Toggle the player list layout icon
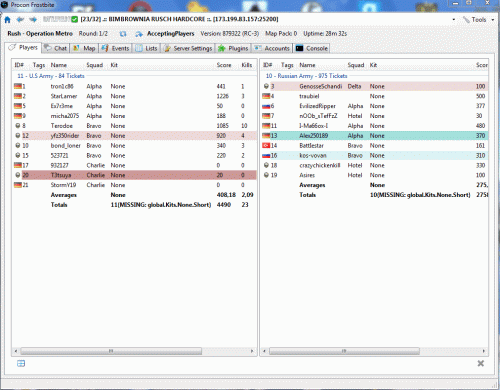The image size is (500, 390). (21, 363)
